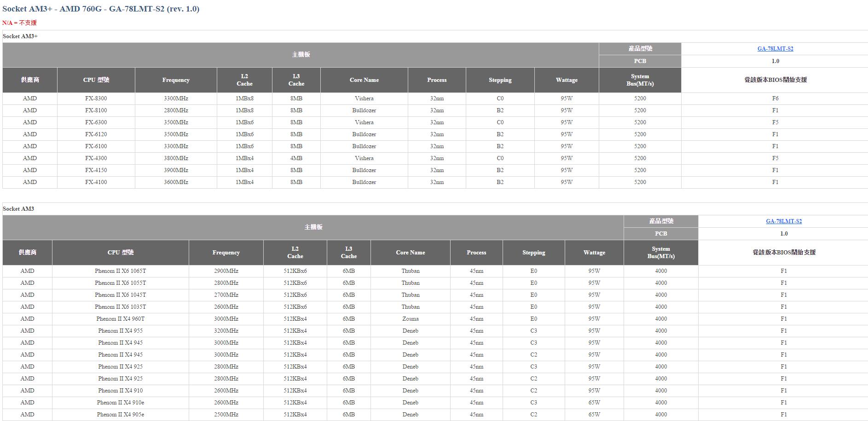Click the page title Socket AM3+ - AMD 760G heading
This screenshot has height=421, width=868.
coord(101,9)
